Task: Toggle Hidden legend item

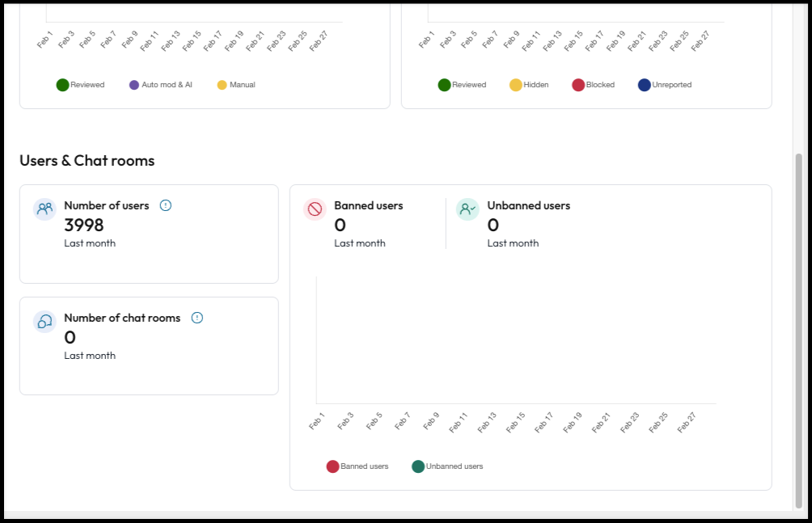Action: [x=529, y=85]
